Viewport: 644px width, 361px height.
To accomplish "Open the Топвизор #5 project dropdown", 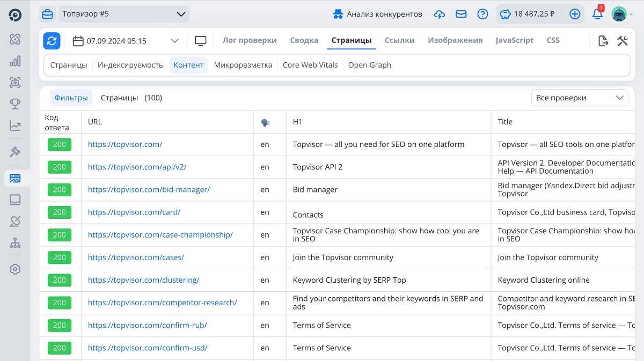I will pos(123,14).
